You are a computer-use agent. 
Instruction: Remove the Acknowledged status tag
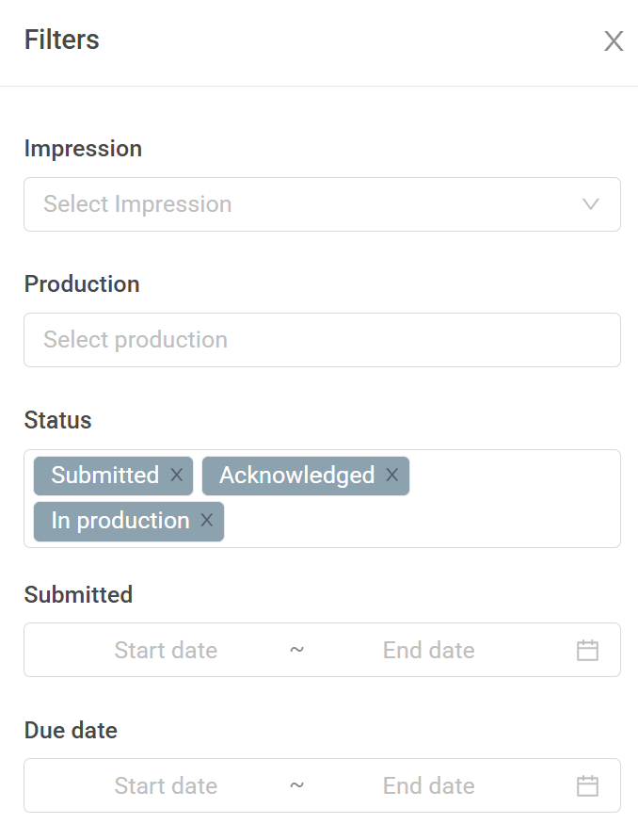point(392,476)
